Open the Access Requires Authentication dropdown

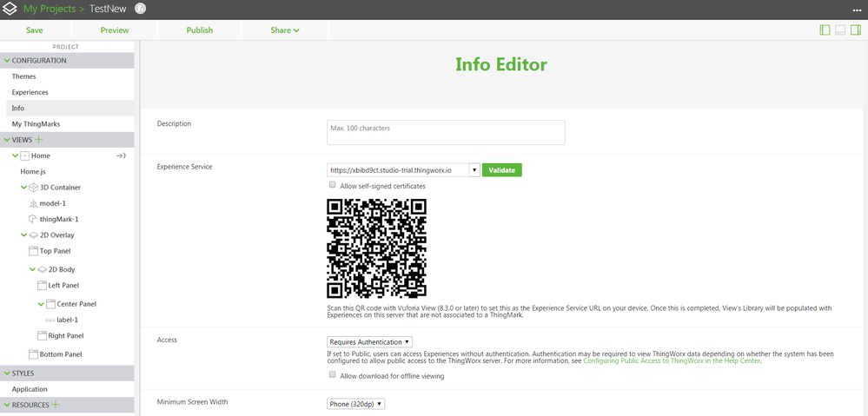pos(370,342)
